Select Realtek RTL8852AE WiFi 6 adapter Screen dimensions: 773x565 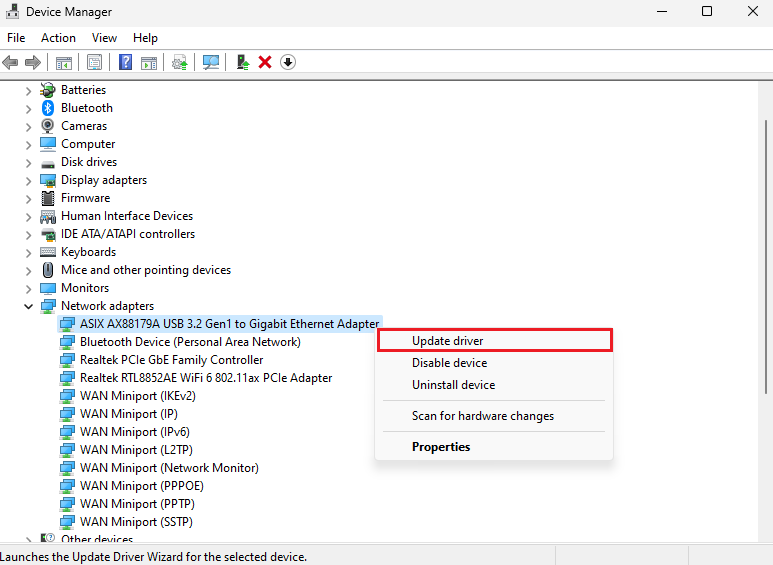206,378
